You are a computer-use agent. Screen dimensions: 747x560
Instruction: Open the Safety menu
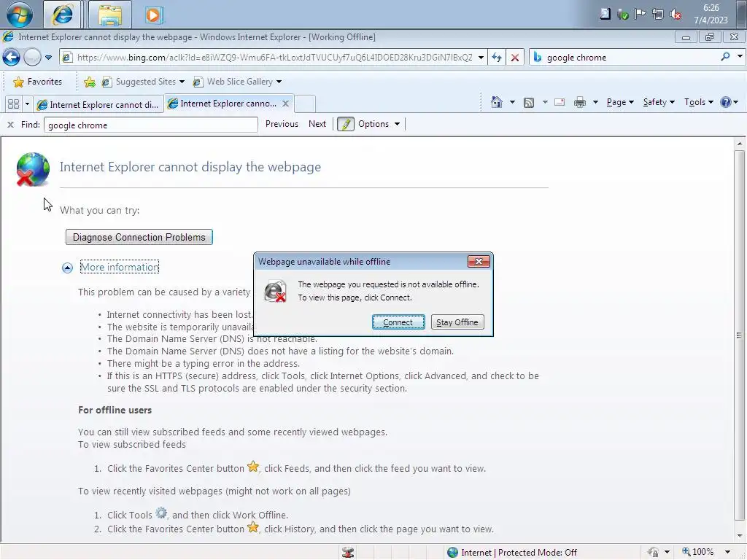[x=659, y=102]
